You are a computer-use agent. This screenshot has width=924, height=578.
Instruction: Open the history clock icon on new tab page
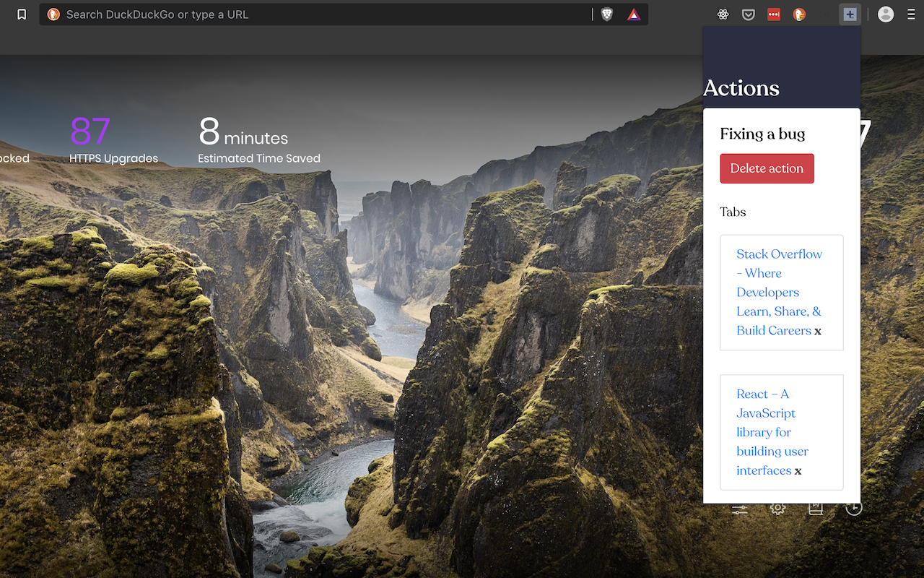coord(854,509)
